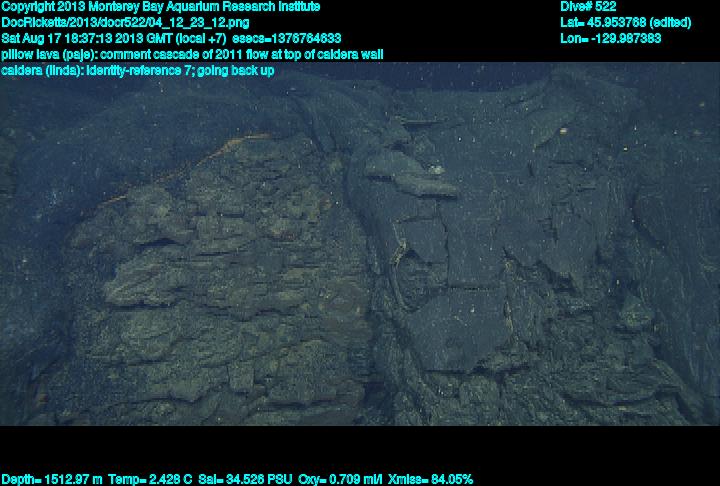The image size is (720, 486).
Task: Click the caldera identity-reference annotation
Action: (x=138, y=71)
